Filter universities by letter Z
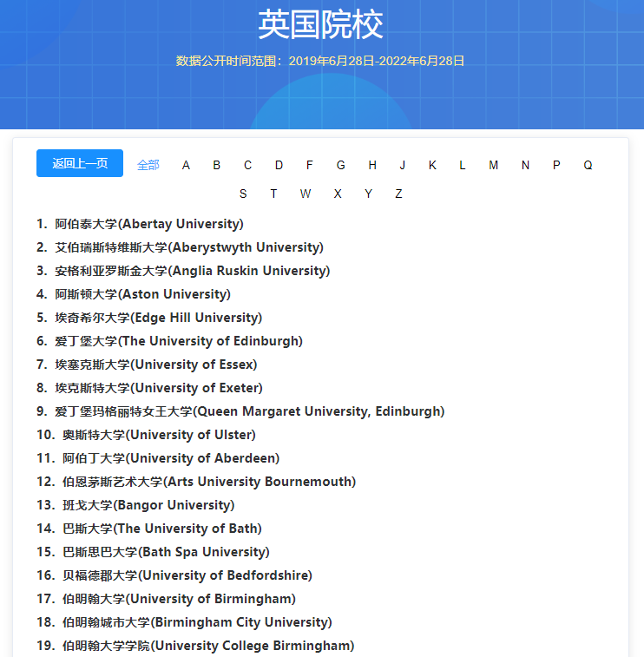This screenshot has height=657, width=644. 398,194
